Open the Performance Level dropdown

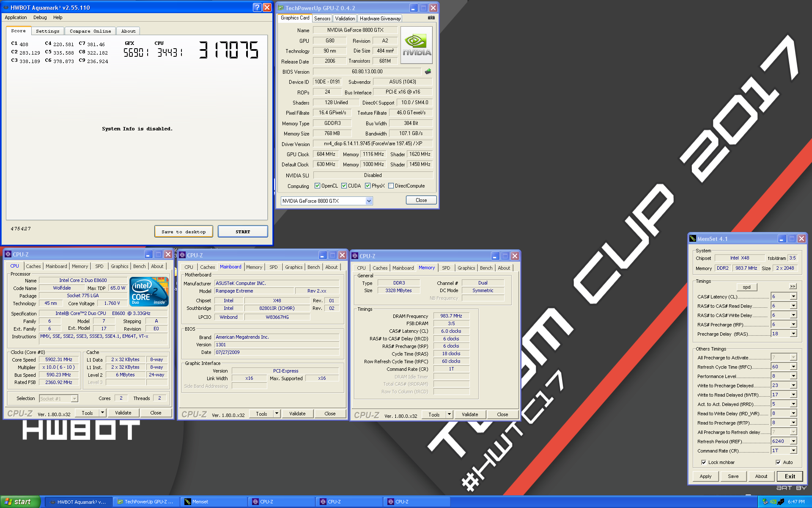(x=793, y=376)
